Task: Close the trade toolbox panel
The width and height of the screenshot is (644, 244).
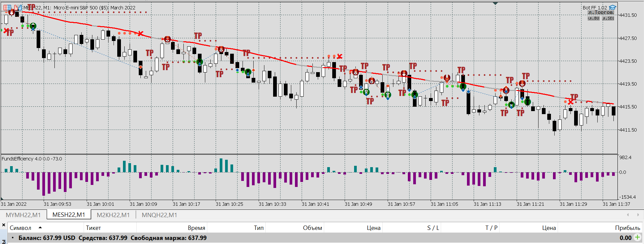Action: click(4, 225)
